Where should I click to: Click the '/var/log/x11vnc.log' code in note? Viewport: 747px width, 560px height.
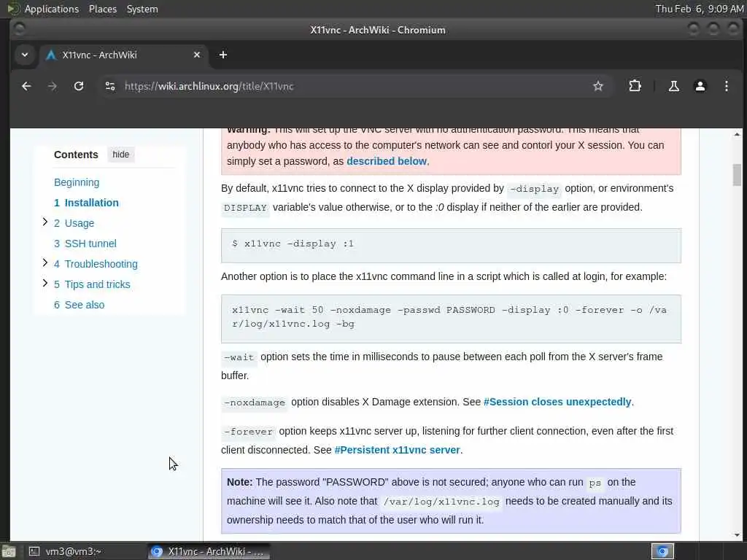pyautogui.click(x=441, y=502)
